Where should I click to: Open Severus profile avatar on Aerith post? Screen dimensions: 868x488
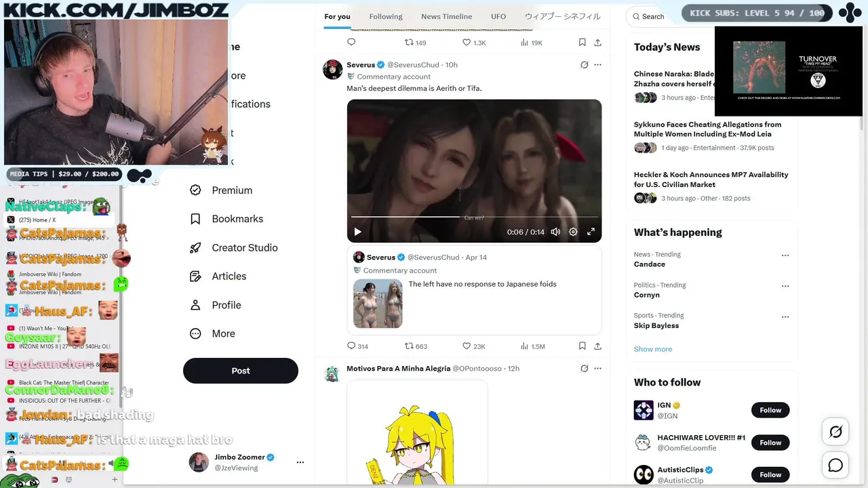click(332, 69)
